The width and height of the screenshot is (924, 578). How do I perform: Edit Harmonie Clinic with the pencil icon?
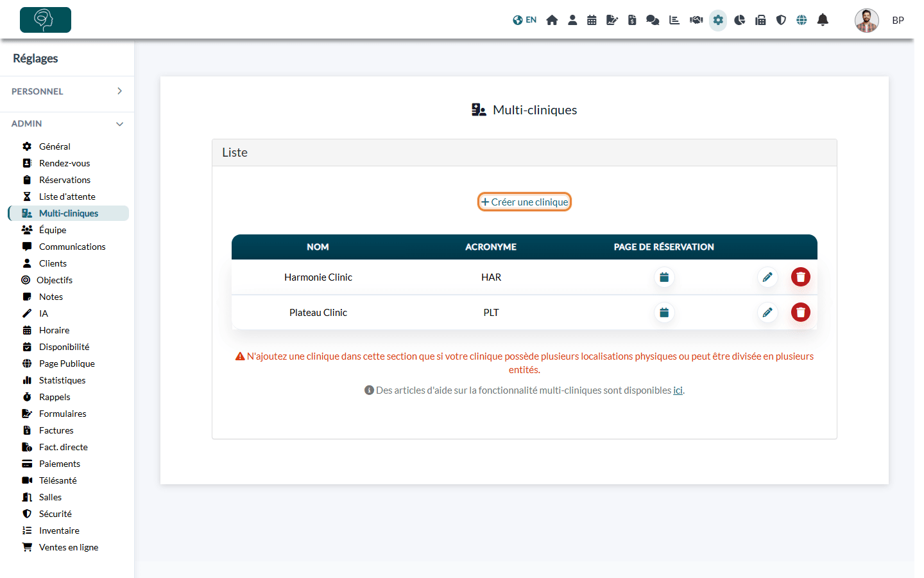pyautogui.click(x=767, y=277)
